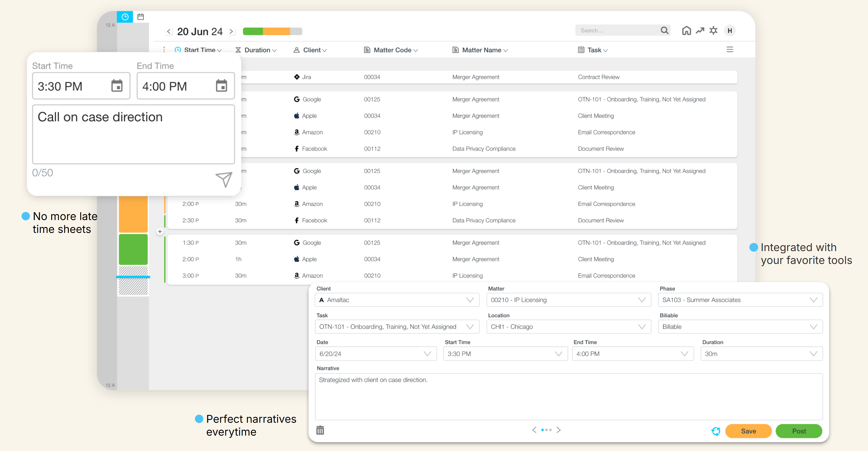868x451 pixels.
Task: Click the Narrative text field
Action: click(x=569, y=396)
